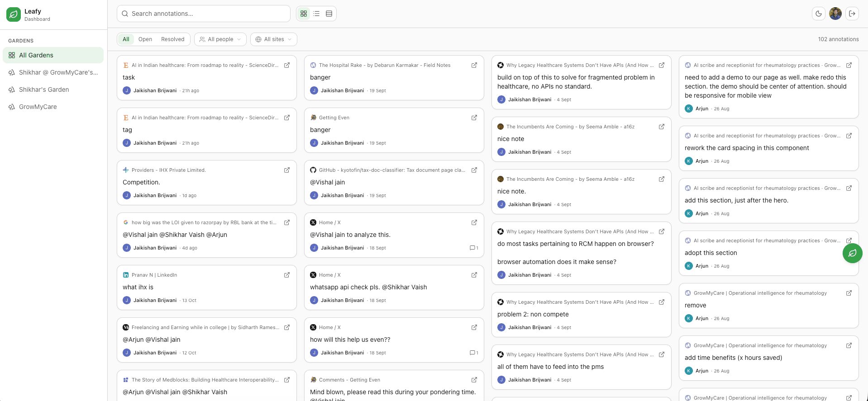Image resolution: width=868 pixels, height=401 pixels.
Task: Open 'Providers - IHX Private Limited.' source link
Action: 169,170
